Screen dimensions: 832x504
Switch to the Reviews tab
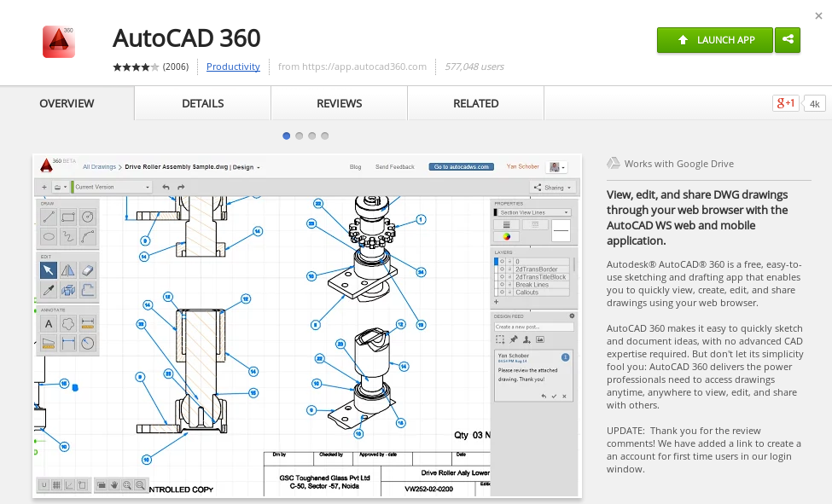click(339, 103)
